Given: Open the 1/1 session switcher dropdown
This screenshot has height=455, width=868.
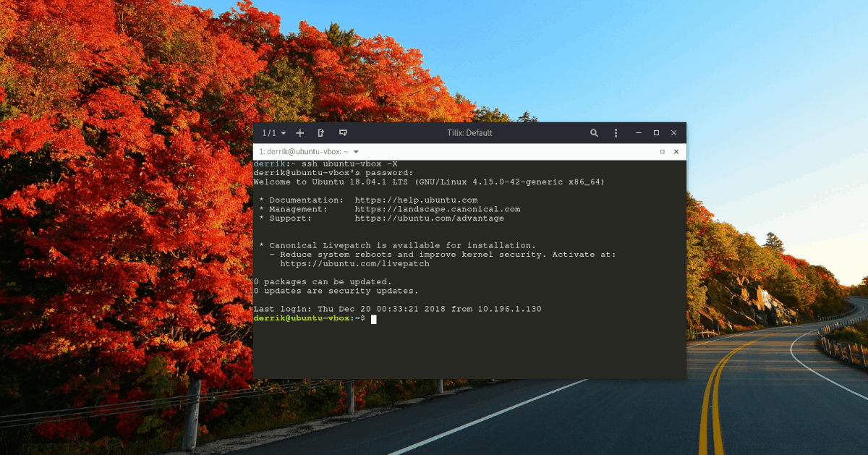Looking at the screenshot, I should click(274, 133).
